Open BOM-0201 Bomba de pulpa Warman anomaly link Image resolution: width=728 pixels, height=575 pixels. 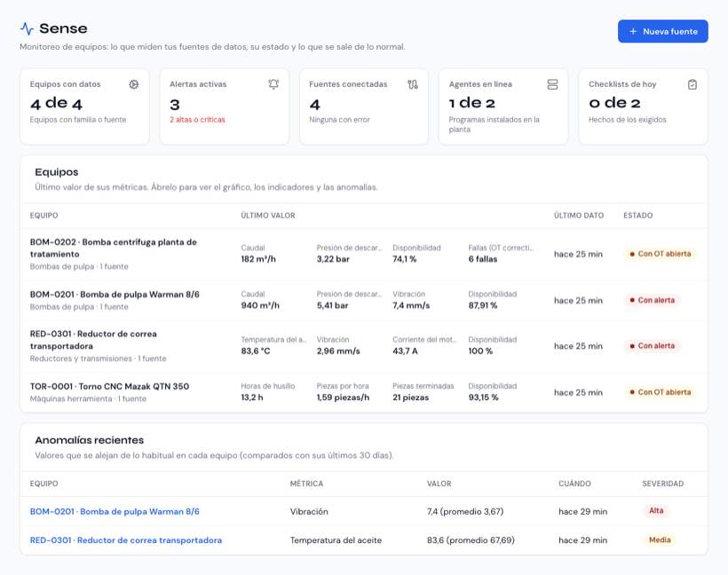(x=115, y=511)
